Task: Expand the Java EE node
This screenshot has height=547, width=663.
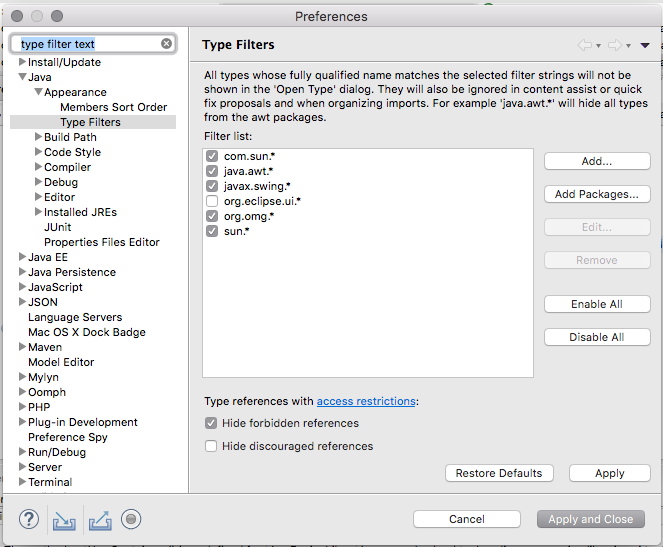Action: [x=22, y=257]
